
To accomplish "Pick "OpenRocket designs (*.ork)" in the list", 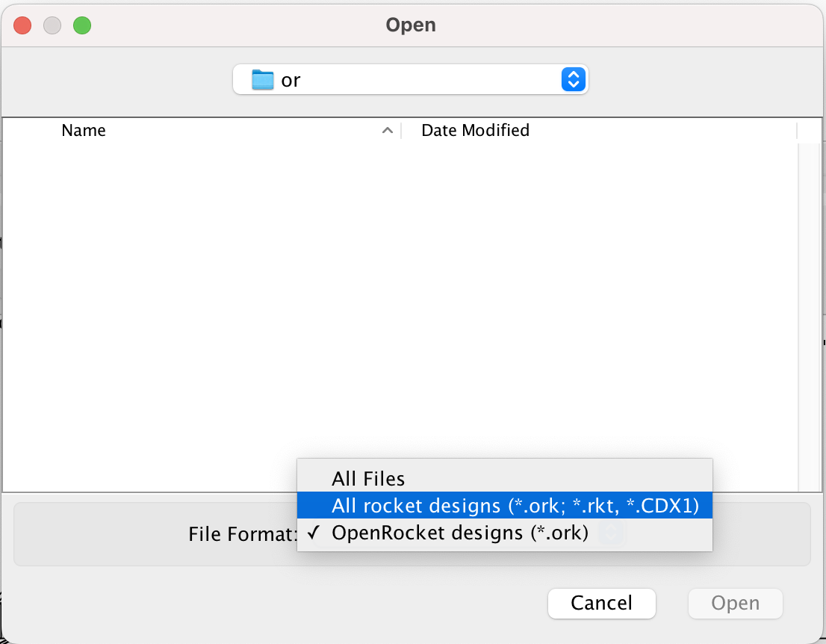I will pos(460,533).
